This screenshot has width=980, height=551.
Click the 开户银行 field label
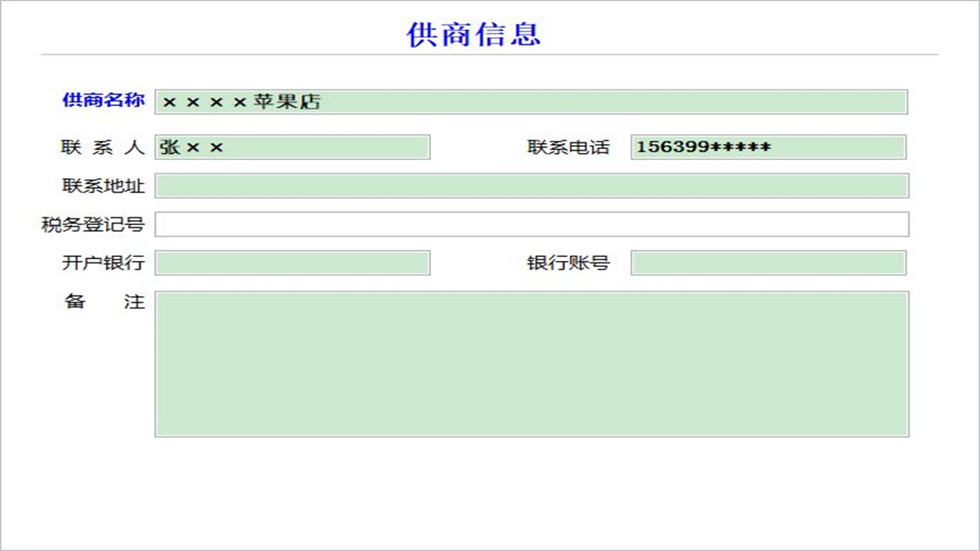tap(103, 262)
